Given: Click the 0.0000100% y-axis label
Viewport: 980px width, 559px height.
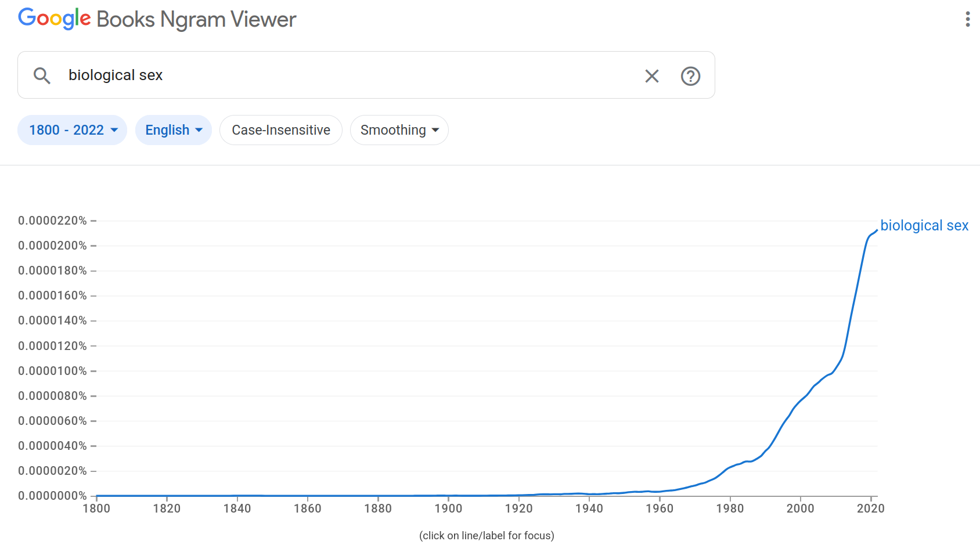Looking at the screenshot, I should point(52,371).
